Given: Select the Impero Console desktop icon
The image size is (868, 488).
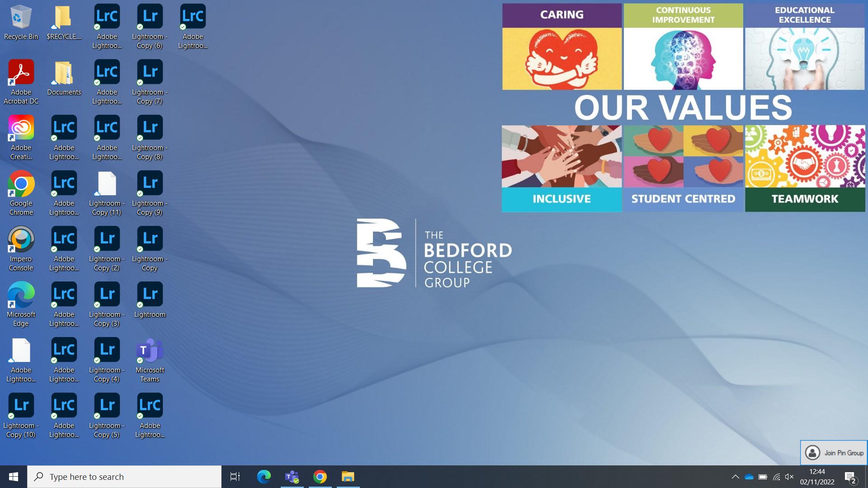Looking at the screenshot, I should click(21, 239).
